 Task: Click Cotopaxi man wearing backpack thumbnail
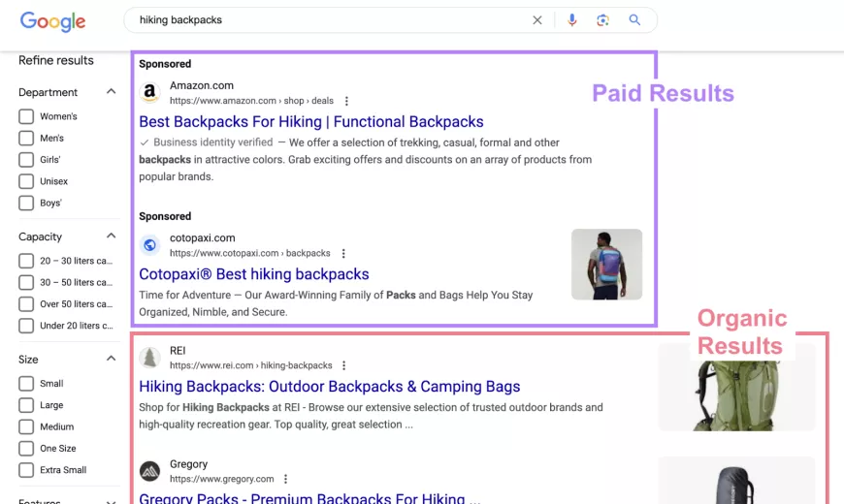pyautogui.click(x=606, y=264)
